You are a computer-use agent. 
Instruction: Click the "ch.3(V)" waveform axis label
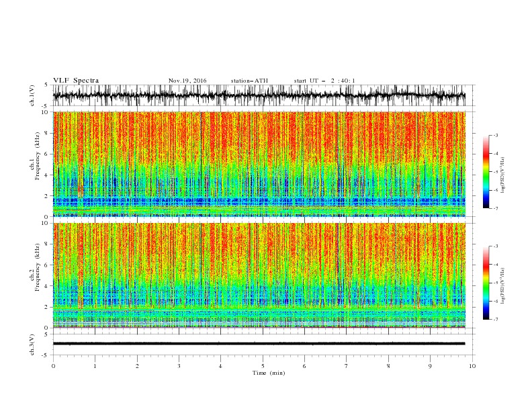click(32, 345)
